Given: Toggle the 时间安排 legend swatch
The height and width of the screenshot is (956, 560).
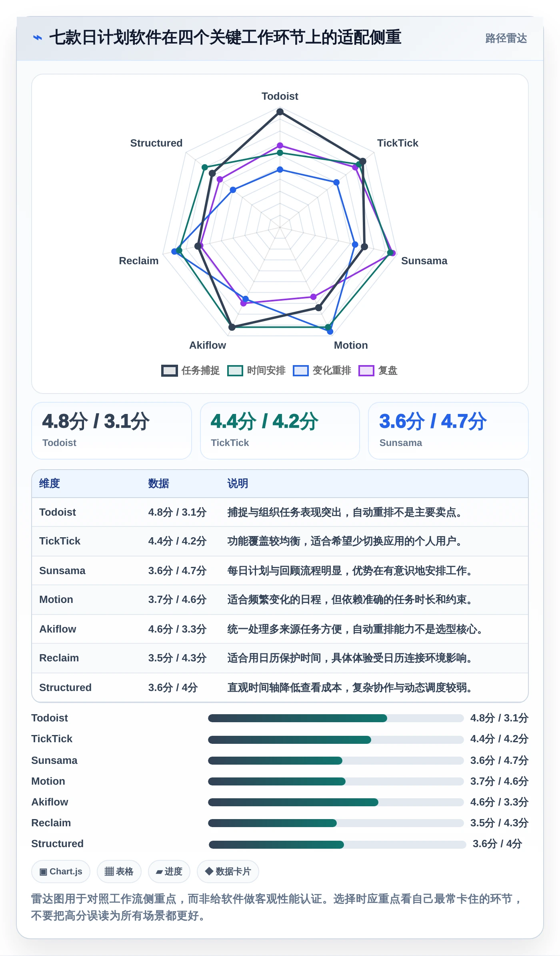Looking at the screenshot, I should [235, 371].
